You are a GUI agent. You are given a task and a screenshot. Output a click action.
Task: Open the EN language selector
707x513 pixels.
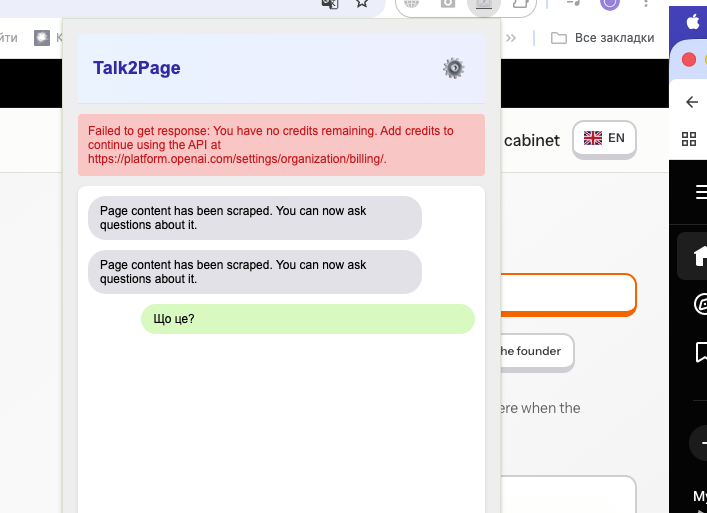pos(604,138)
